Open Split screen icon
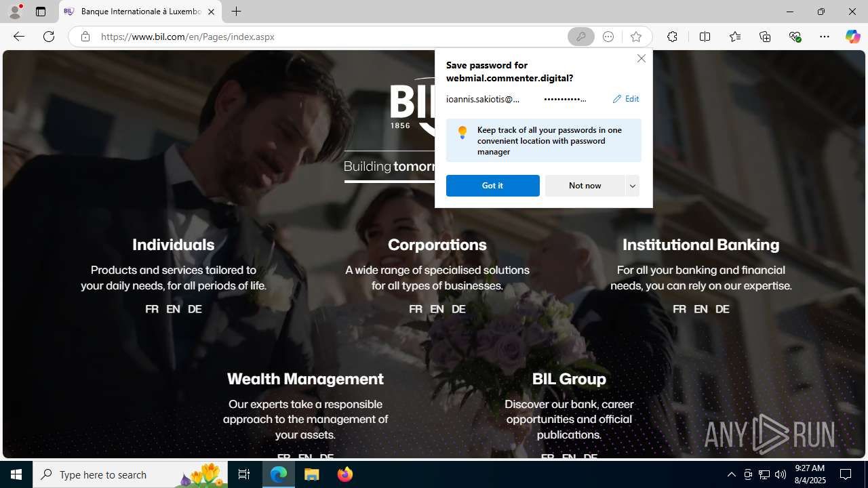This screenshot has width=868, height=488. (x=705, y=37)
